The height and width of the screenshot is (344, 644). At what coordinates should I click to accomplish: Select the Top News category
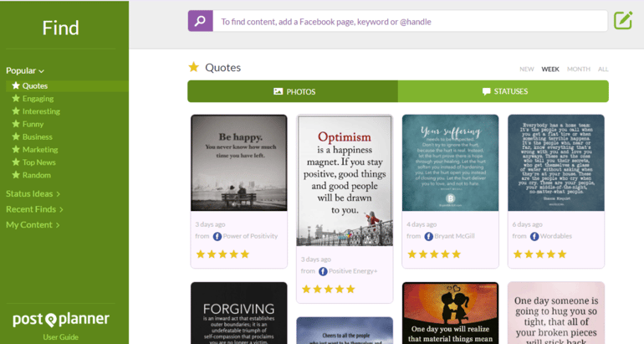coord(39,162)
